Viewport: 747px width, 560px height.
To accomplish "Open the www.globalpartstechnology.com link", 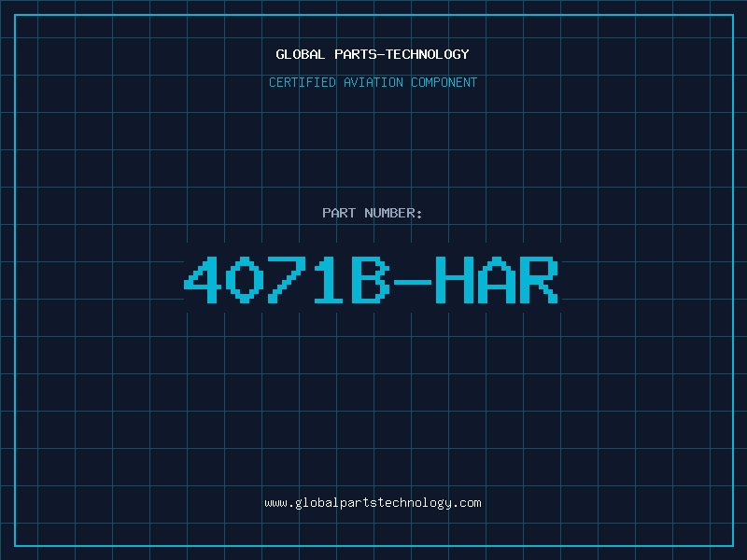I will [x=373, y=503].
